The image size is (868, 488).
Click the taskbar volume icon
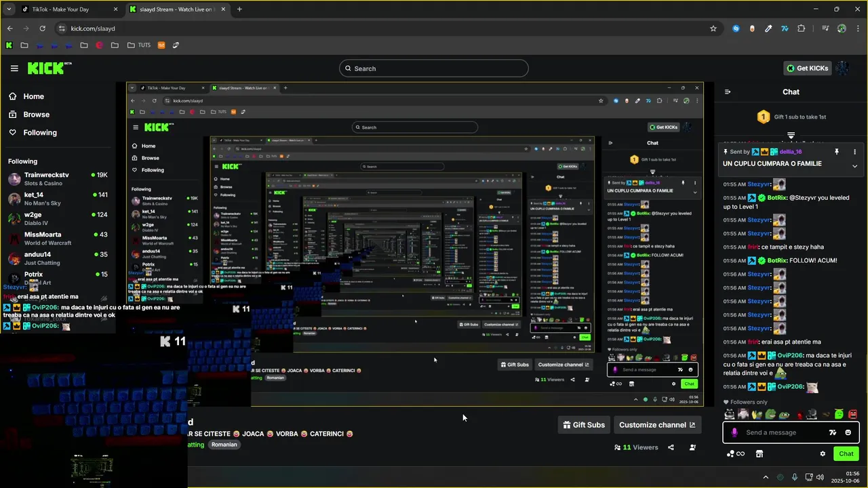click(820, 477)
